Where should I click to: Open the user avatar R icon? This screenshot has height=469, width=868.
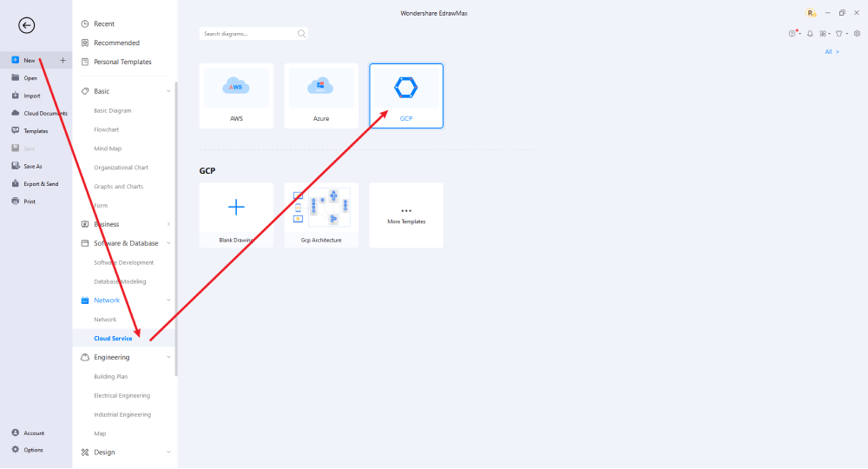click(x=811, y=13)
